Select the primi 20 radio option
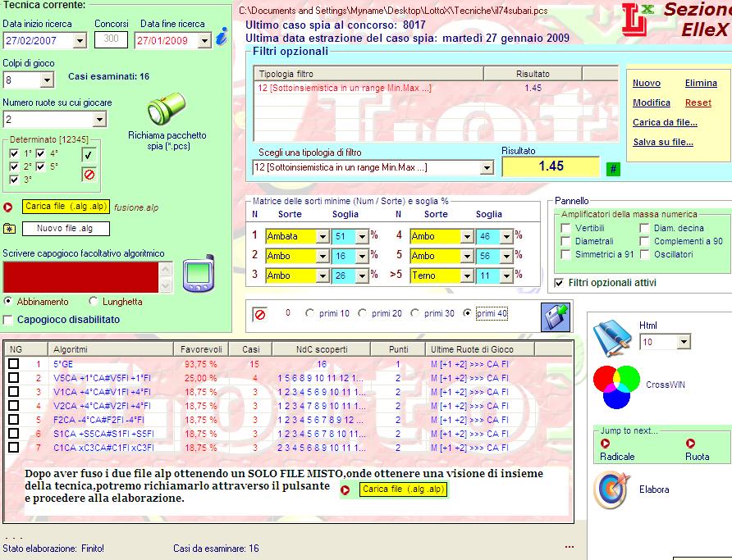Image resolution: width=732 pixels, height=560 pixels. coord(362,313)
